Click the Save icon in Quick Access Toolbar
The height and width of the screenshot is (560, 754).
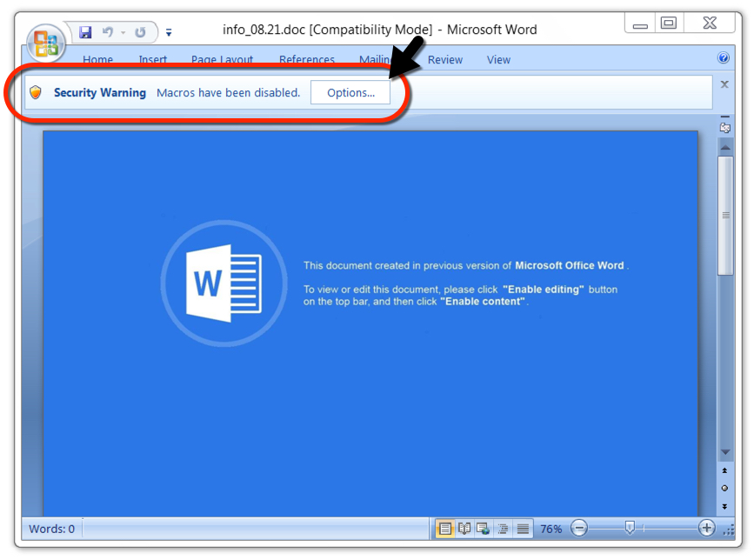point(85,32)
